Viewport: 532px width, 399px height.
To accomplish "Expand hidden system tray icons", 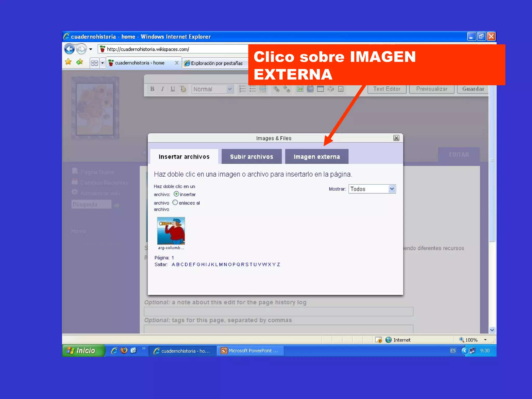I will pyautogui.click(x=464, y=351).
